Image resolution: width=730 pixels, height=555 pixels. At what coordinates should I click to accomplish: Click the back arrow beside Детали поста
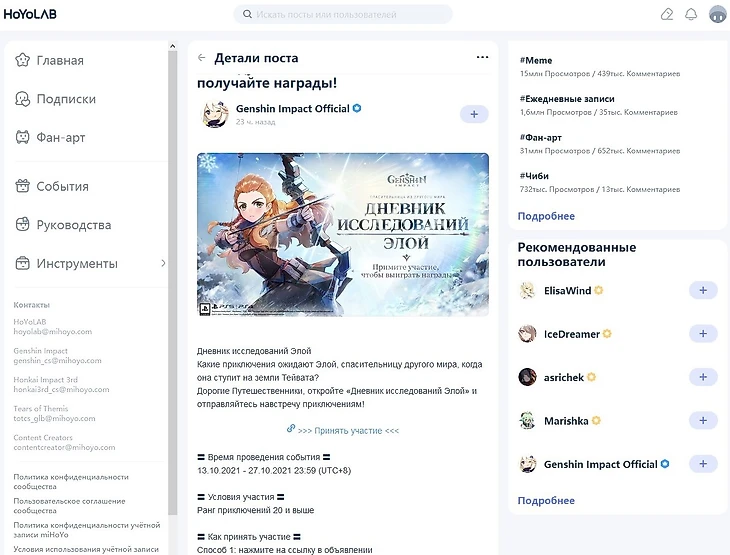click(202, 58)
